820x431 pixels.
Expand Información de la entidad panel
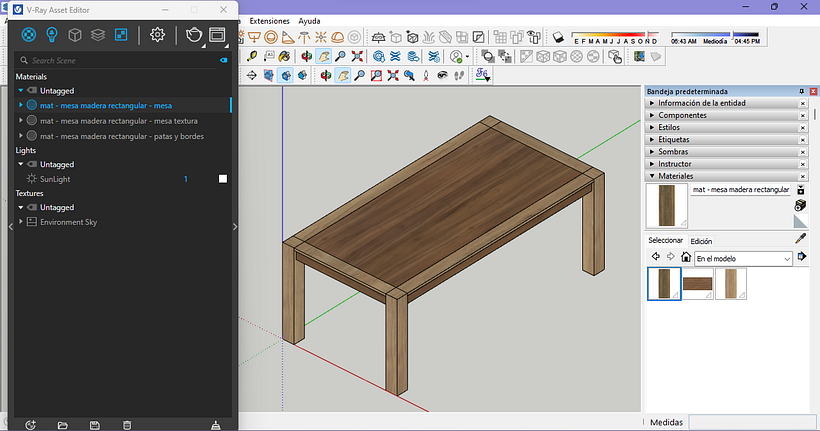(727, 103)
